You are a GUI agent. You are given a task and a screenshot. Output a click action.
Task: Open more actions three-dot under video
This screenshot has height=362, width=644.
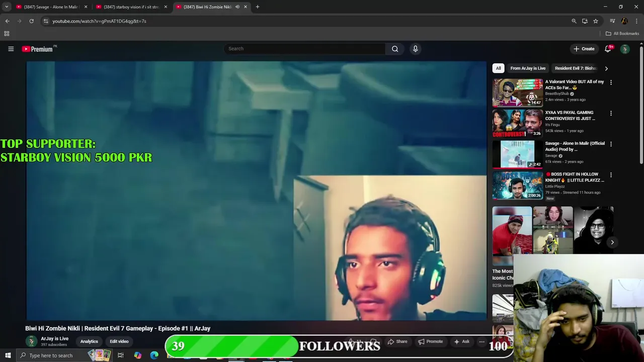coord(481,341)
